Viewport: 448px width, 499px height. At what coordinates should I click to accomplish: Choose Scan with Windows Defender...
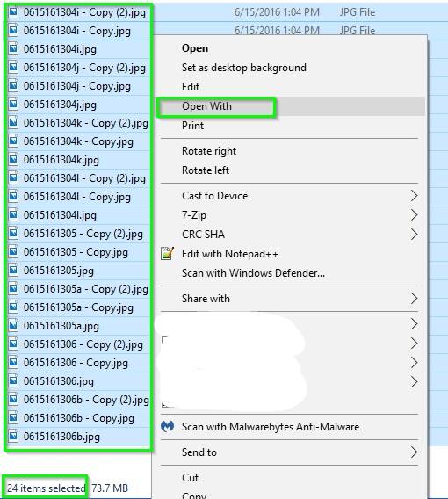[x=253, y=273]
